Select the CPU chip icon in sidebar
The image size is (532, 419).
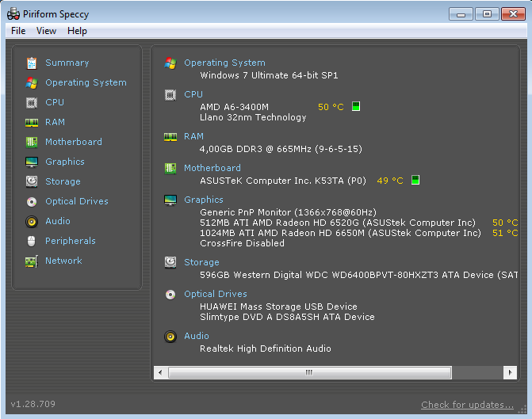click(32, 102)
